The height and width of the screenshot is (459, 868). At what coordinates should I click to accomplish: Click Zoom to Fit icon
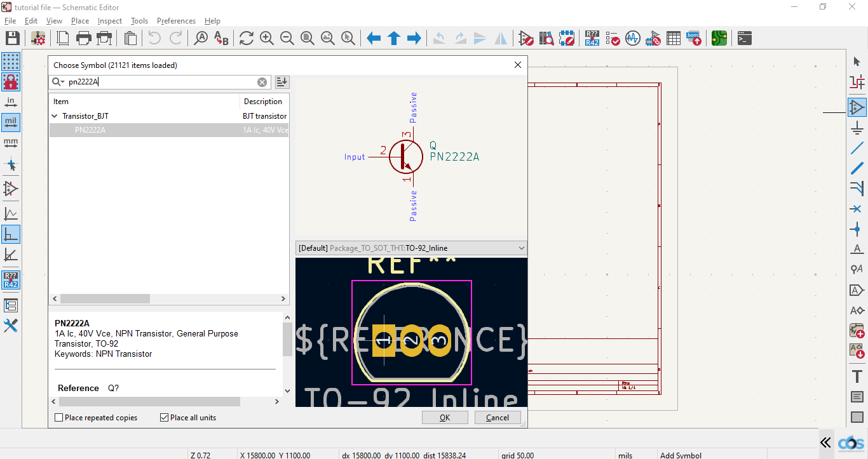[x=308, y=38]
